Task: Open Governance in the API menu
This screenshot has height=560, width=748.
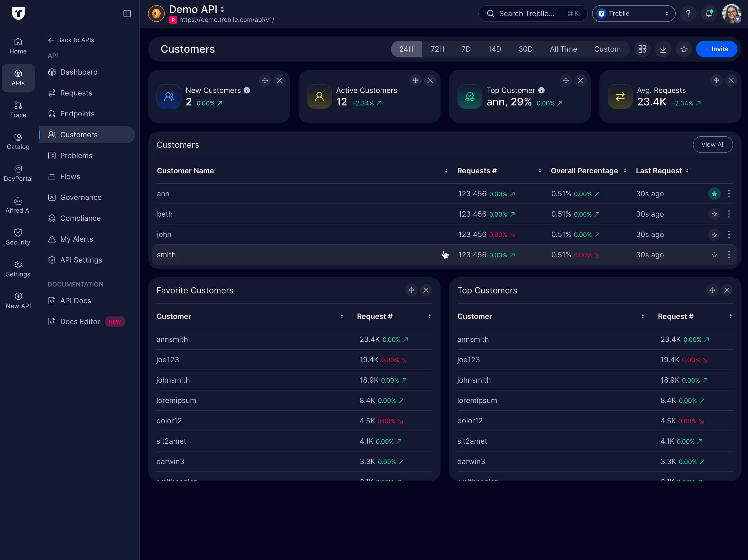Action: click(81, 197)
